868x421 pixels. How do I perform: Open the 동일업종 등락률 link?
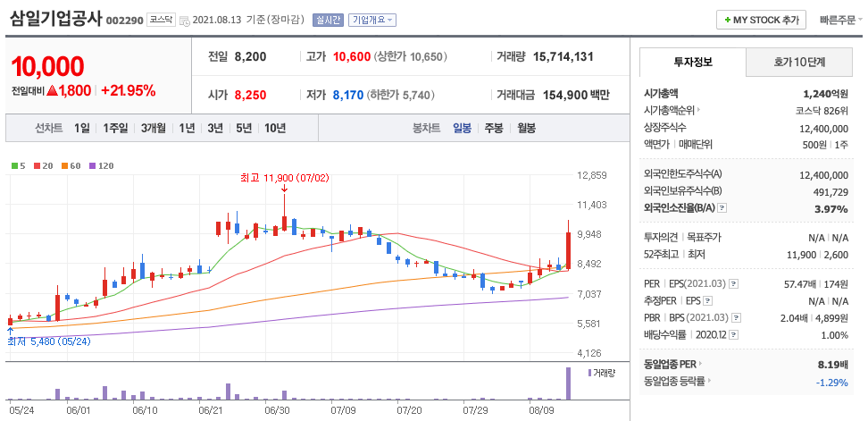click(674, 381)
